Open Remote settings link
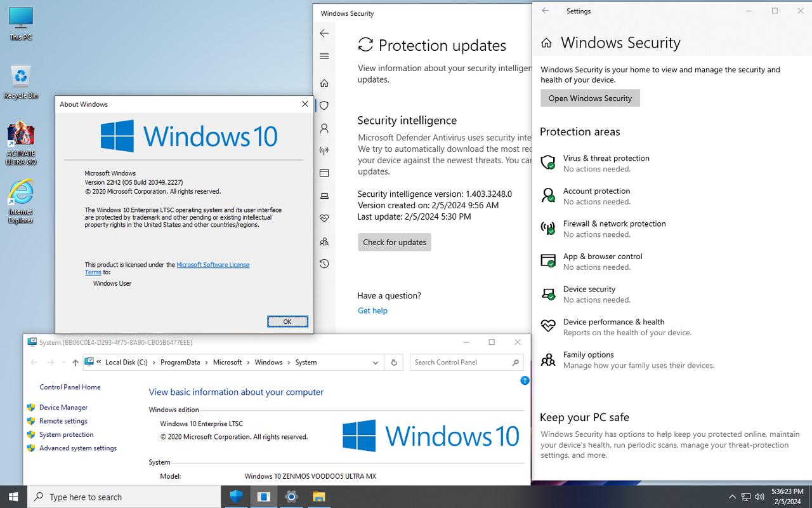Viewport: 812px width, 508px height. [x=63, y=421]
